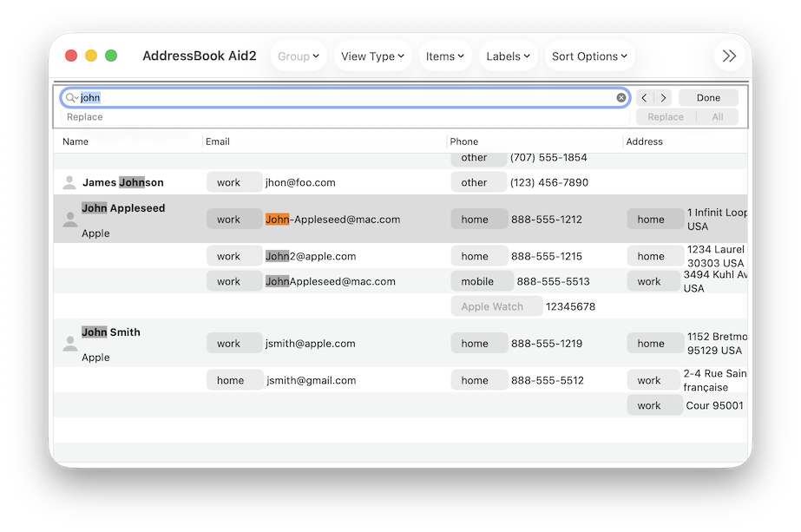Viewport: 801px width, 532px height.
Task: Click the Name column header
Action: pos(76,141)
